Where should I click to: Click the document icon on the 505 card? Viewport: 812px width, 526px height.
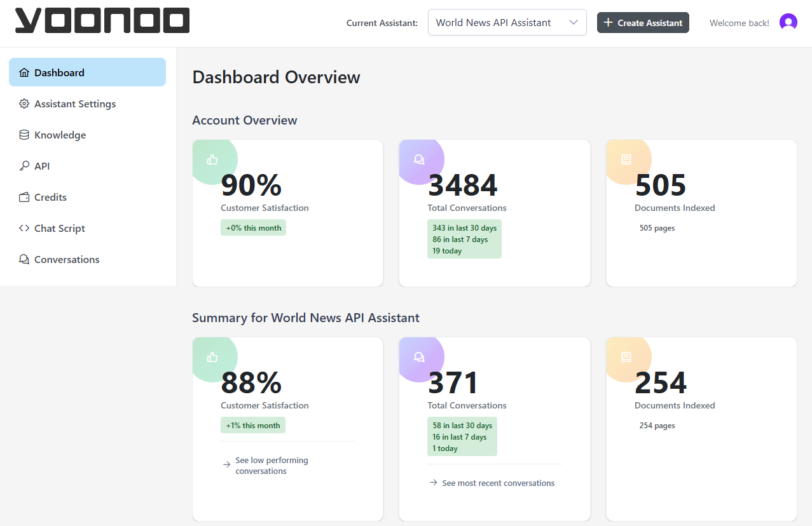coord(626,159)
